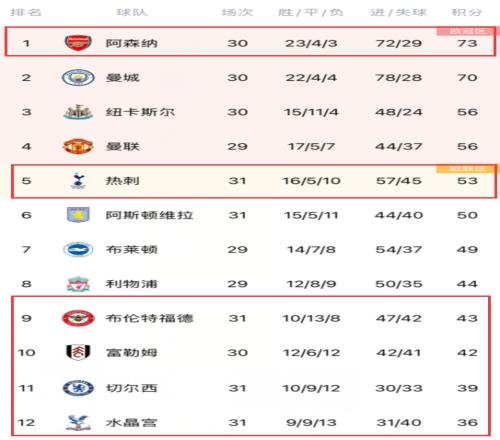Click the orange Europa League tag
The image size is (500, 440).
(x=466, y=169)
